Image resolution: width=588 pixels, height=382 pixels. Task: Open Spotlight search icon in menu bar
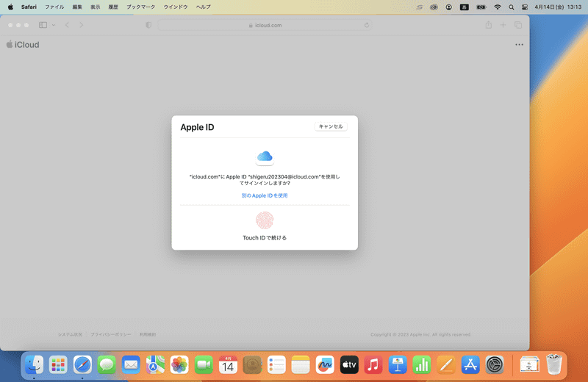[511, 7]
